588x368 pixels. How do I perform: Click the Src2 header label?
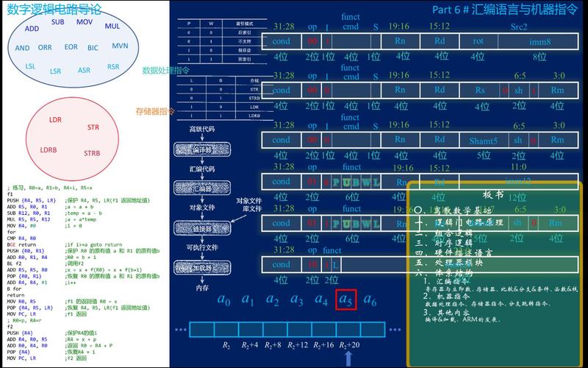click(519, 26)
